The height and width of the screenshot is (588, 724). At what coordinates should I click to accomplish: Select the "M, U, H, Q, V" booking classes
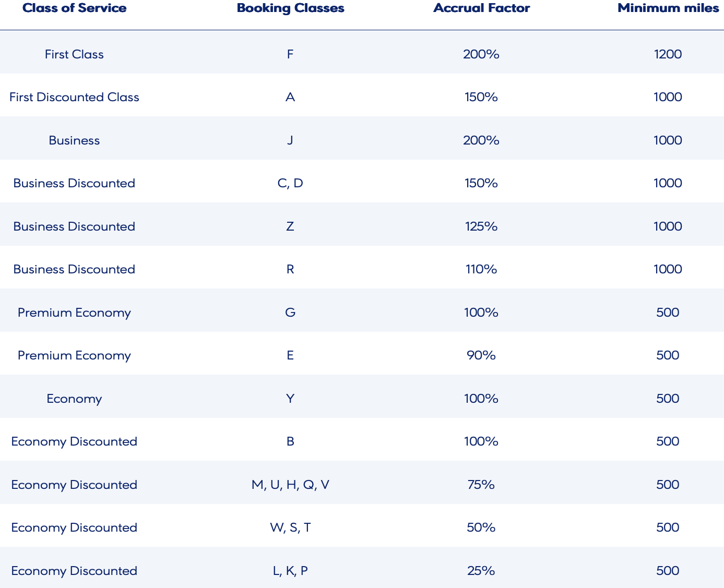click(x=290, y=485)
